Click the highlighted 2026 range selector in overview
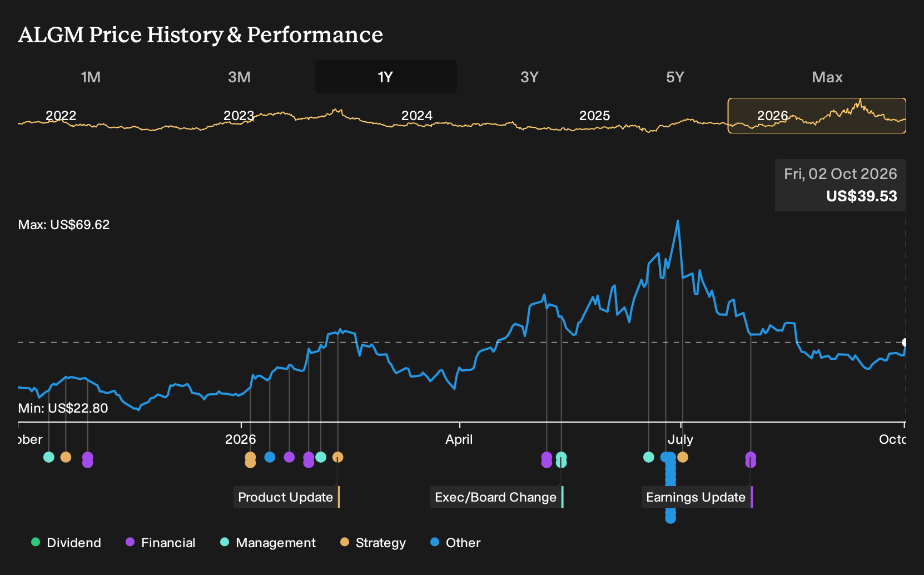The image size is (924, 575). tap(817, 116)
